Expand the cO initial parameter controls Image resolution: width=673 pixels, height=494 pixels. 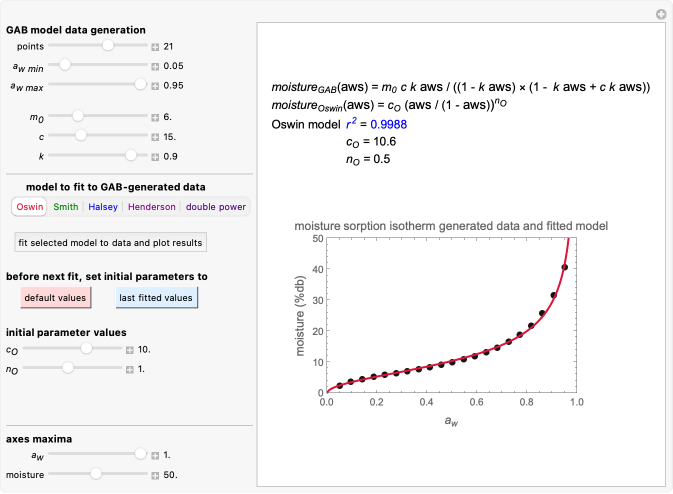click(129, 350)
